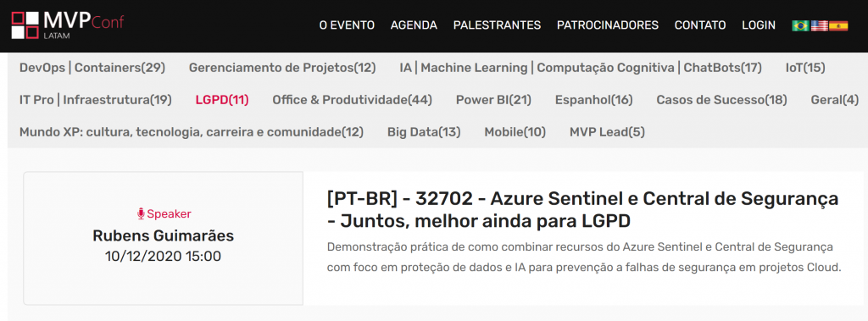View the PATROCINADORES page
The image size is (868, 321).
(607, 25)
